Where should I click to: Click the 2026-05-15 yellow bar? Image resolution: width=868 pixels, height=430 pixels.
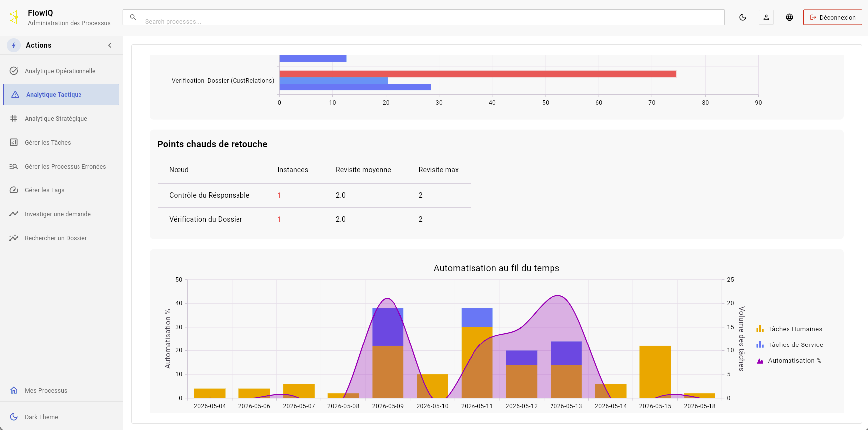point(655,372)
